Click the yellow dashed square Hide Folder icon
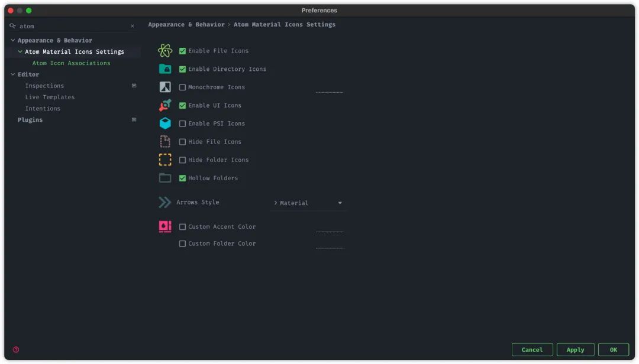Screen dimensions: 639x364 pyautogui.click(x=165, y=160)
